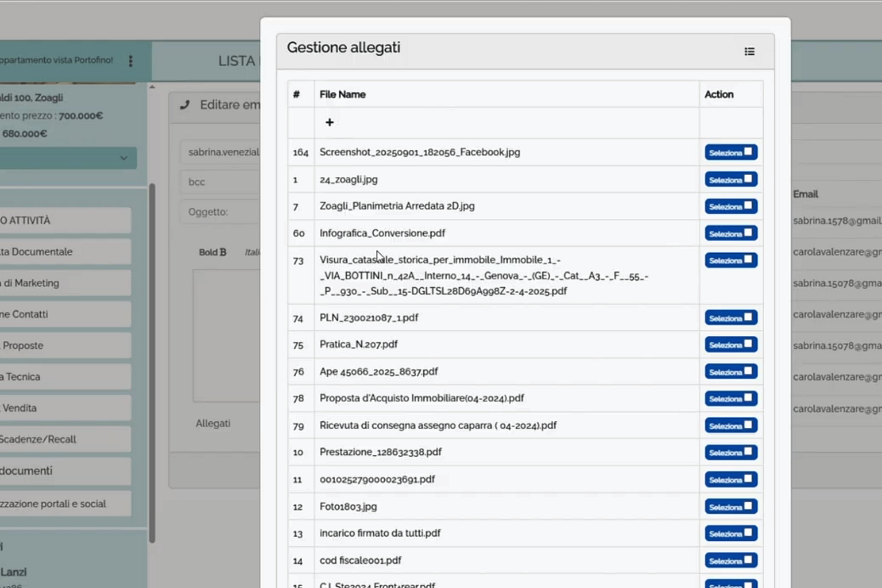The height and width of the screenshot is (588, 882).
Task: Click file name Pratica_N.207.pdf
Action: (358, 344)
